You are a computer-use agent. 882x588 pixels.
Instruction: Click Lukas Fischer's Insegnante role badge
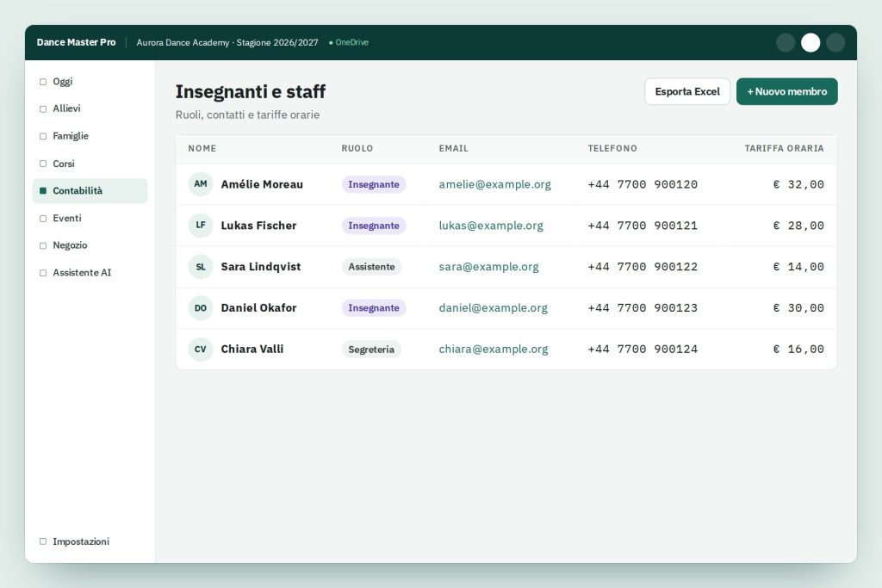pyautogui.click(x=374, y=226)
